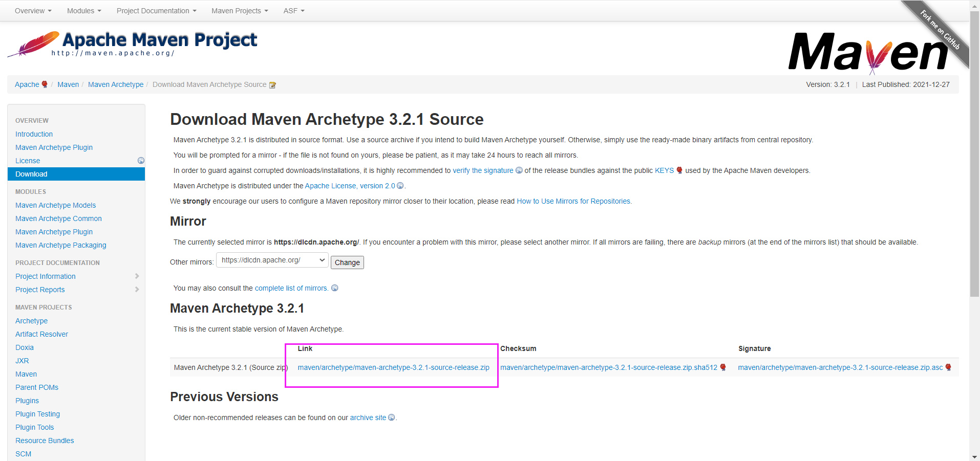Open Maven Archetype Common in sidebar

[x=58, y=218]
